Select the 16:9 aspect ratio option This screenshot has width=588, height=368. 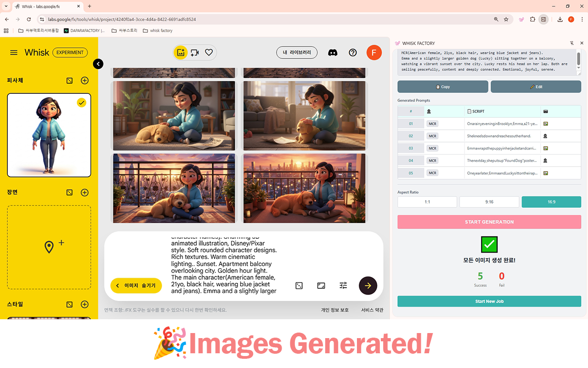(551, 201)
